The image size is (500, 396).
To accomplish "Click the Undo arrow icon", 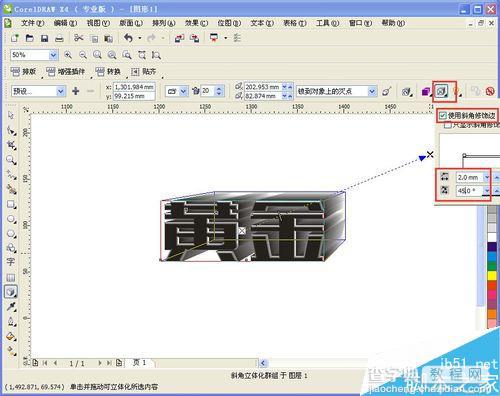I will click(128, 38).
